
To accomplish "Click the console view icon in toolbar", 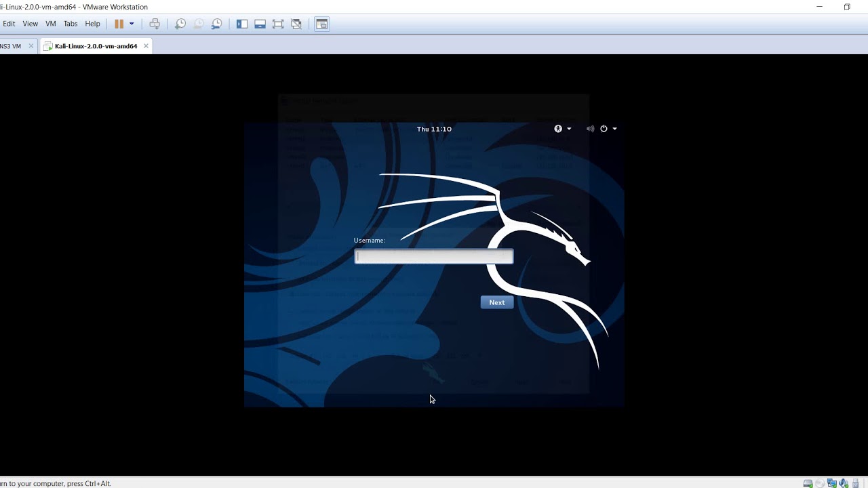I will 322,24.
